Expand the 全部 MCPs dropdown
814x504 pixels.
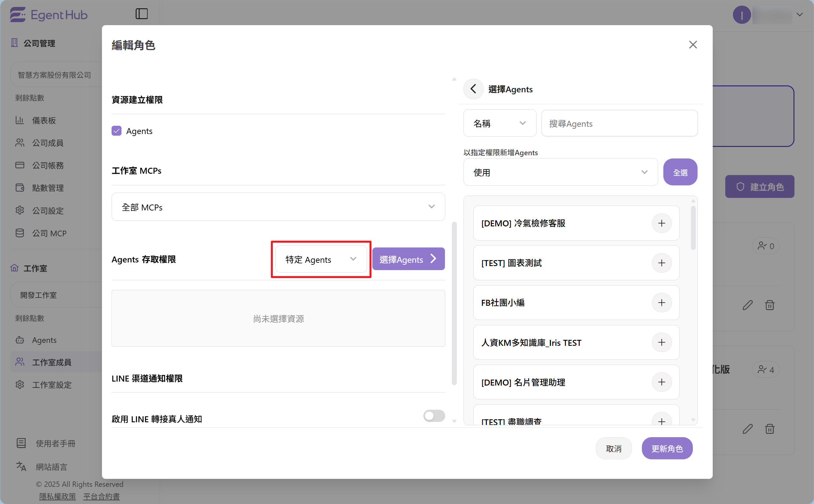(278, 207)
